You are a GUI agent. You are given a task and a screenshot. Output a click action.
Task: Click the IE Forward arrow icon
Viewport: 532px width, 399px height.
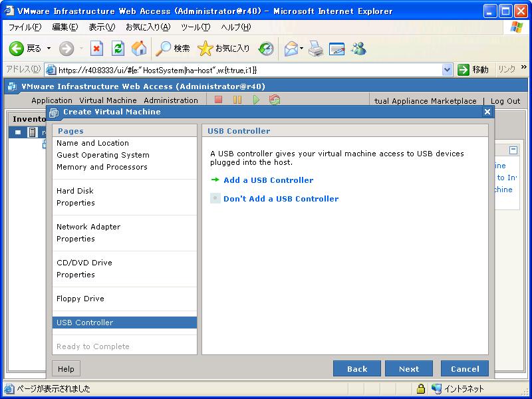point(66,49)
